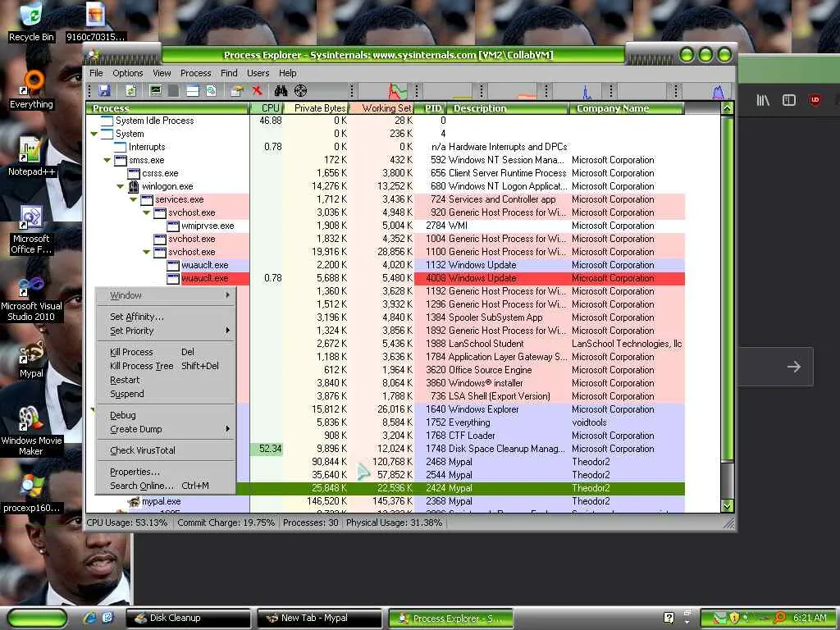Image resolution: width=840 pixels, height=630 pixels.
Task: Switch to Disk Cleanup taskbar button
Action: pos(189,618)
